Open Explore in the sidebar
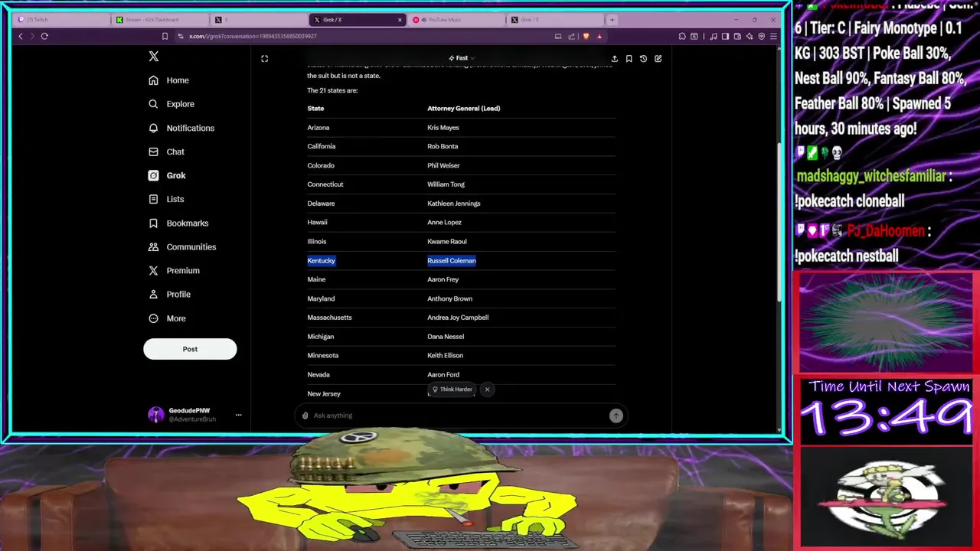This screenshot has height=551, width=980. (171, 104)
